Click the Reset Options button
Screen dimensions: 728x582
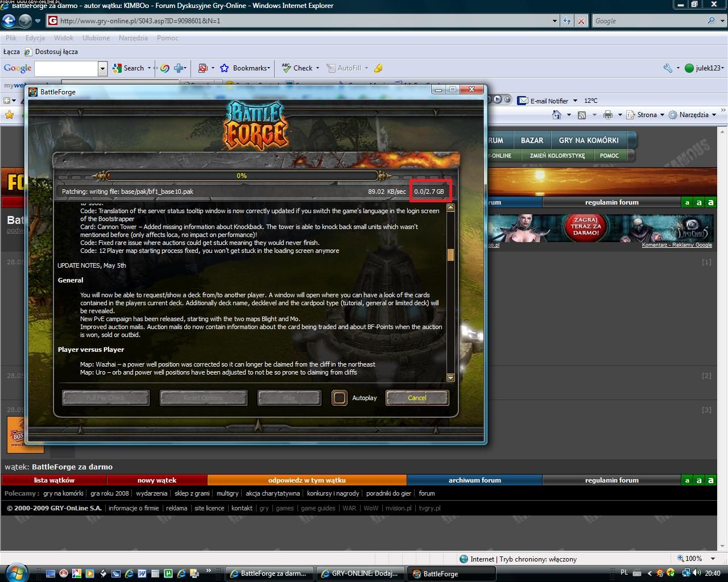(203, 398)
